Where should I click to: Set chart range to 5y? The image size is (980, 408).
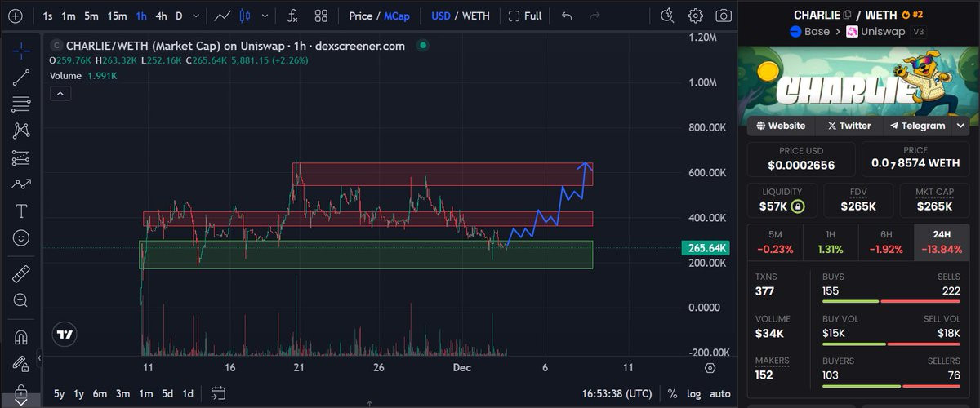pyautogui.click(x=59, y=393)
